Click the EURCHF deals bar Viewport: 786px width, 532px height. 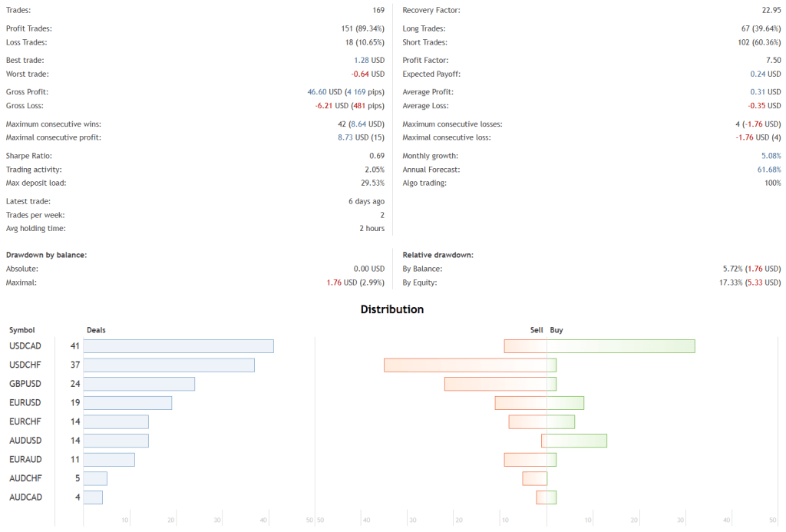(116, 421)
